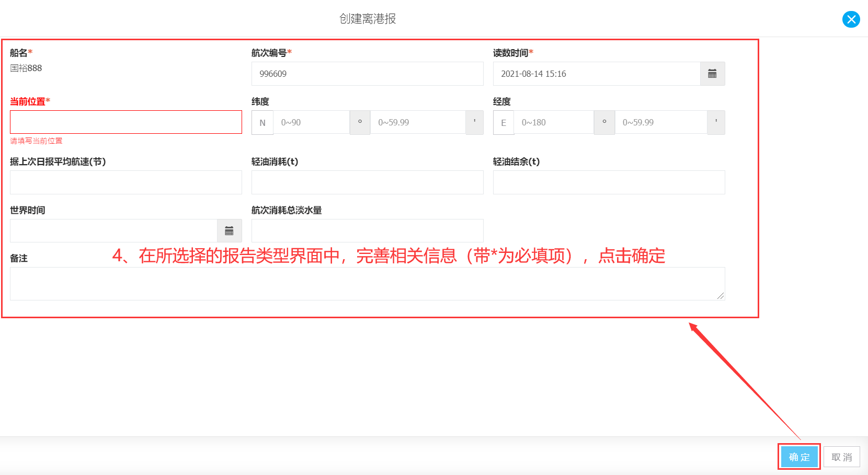Focus the 航次编号 input field
Viewport: 868px width, 475px height.
click(x=367, y=74)
